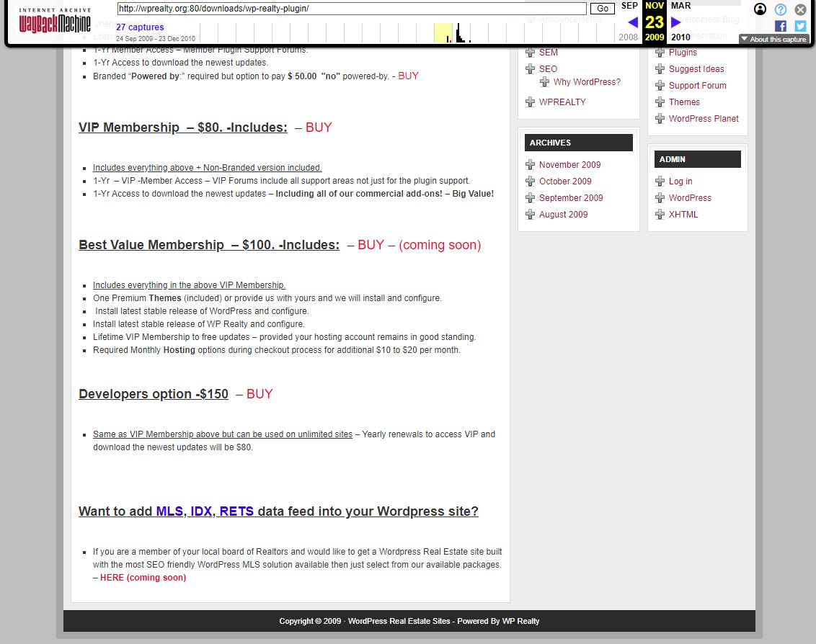This screenshot has height=644, width=816.
Task: Open August 2009 archive
Action: coord(564,215)
